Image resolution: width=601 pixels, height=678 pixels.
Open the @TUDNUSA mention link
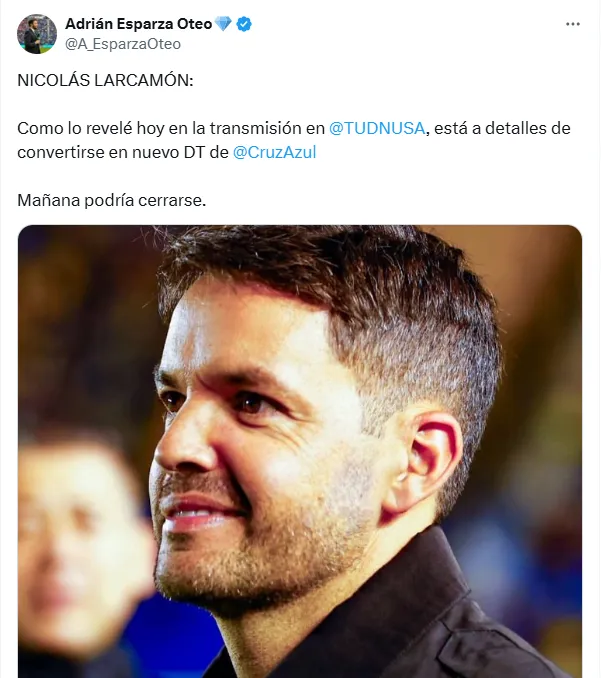point(377,128)
